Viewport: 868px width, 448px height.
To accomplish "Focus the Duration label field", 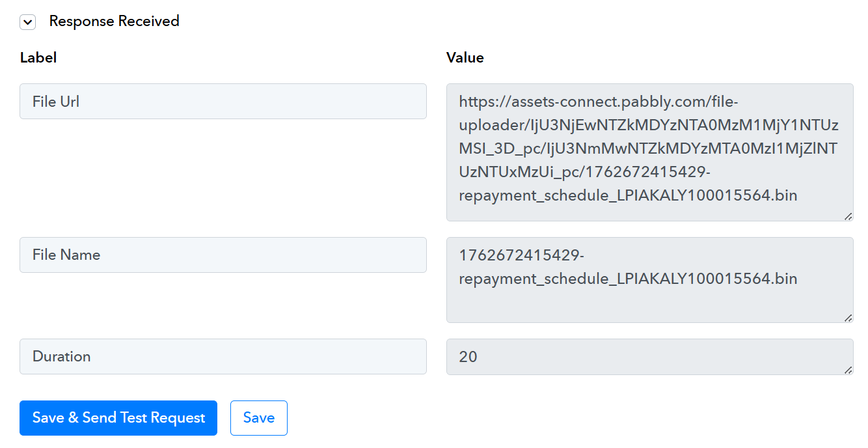I will click(223, 356).
